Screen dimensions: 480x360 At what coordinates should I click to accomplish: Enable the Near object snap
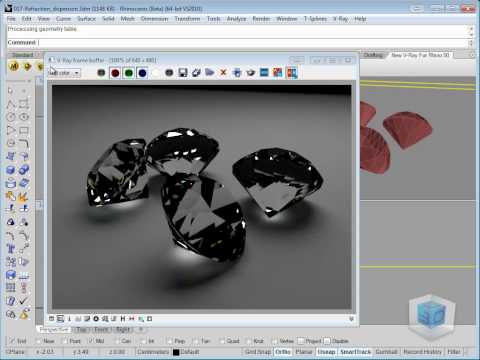[x=39, y=341]
